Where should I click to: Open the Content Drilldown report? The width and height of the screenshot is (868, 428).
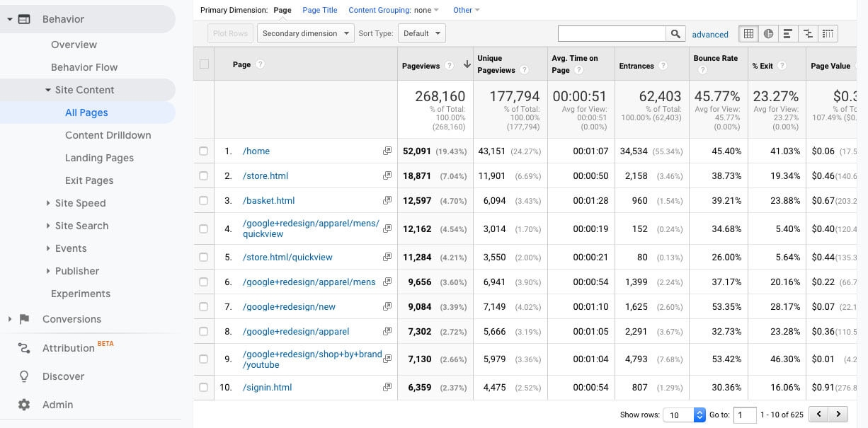[x=108, y=135]
